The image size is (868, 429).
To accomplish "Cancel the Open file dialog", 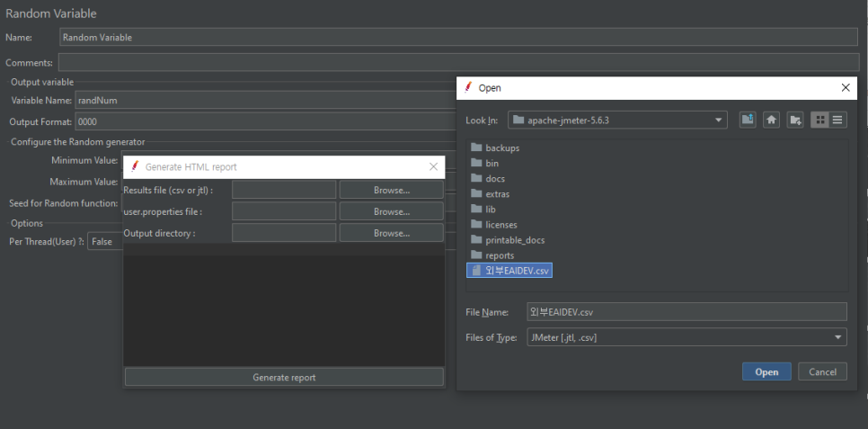I will (x=822, y=372).
